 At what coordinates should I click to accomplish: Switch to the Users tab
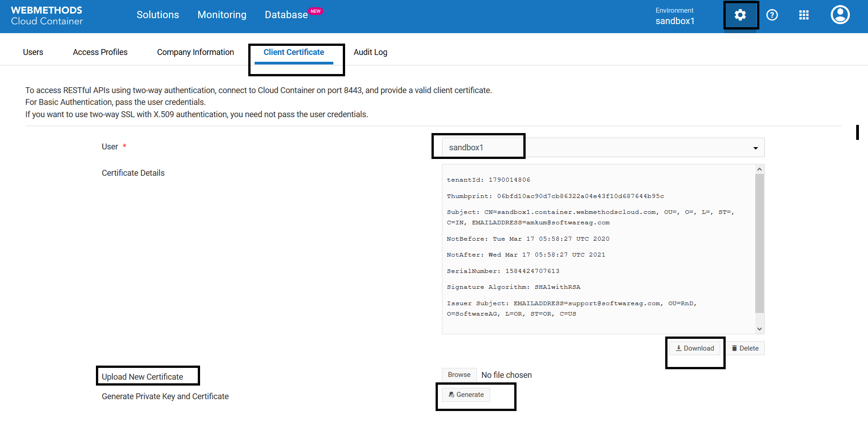click(33, 52)
